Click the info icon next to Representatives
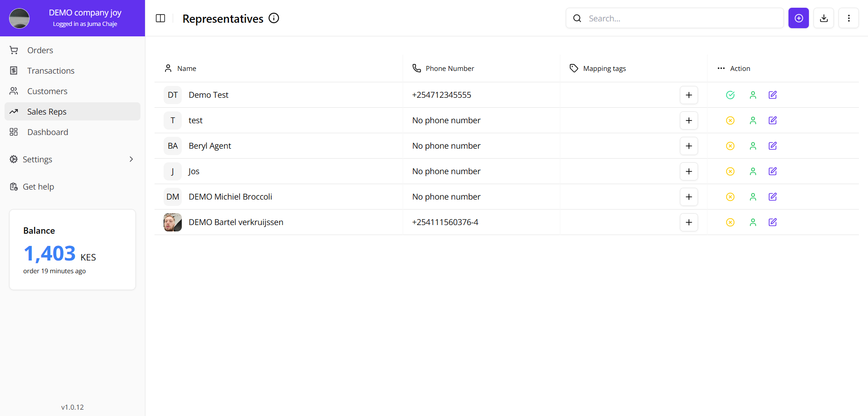Screen dimensions: 868x416 (274, 18)
